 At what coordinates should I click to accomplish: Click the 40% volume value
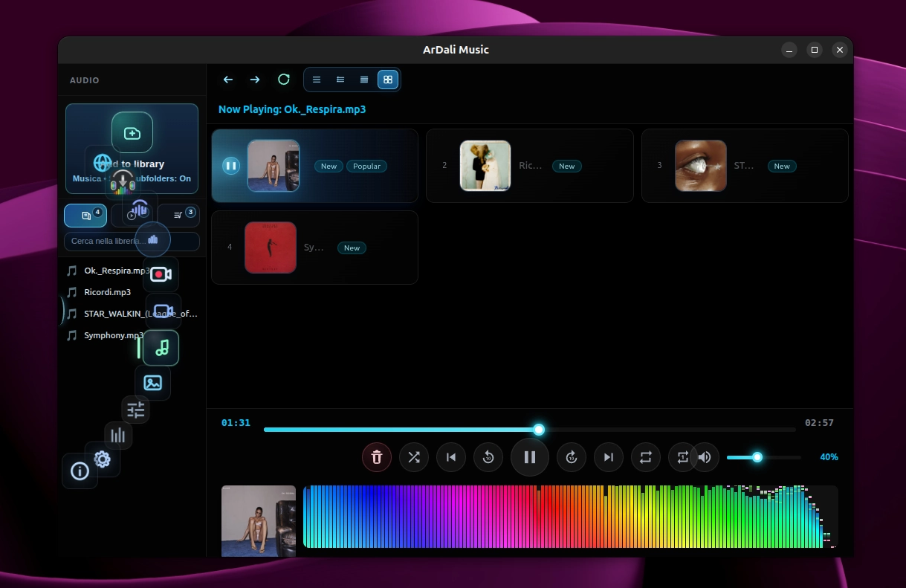[829, 457]
